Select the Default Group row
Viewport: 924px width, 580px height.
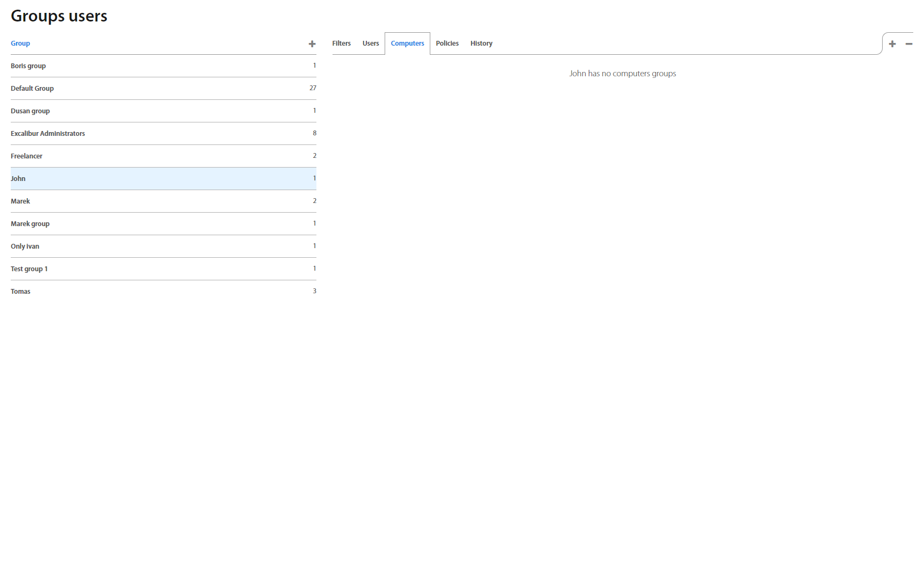click(x=32, y=89)
